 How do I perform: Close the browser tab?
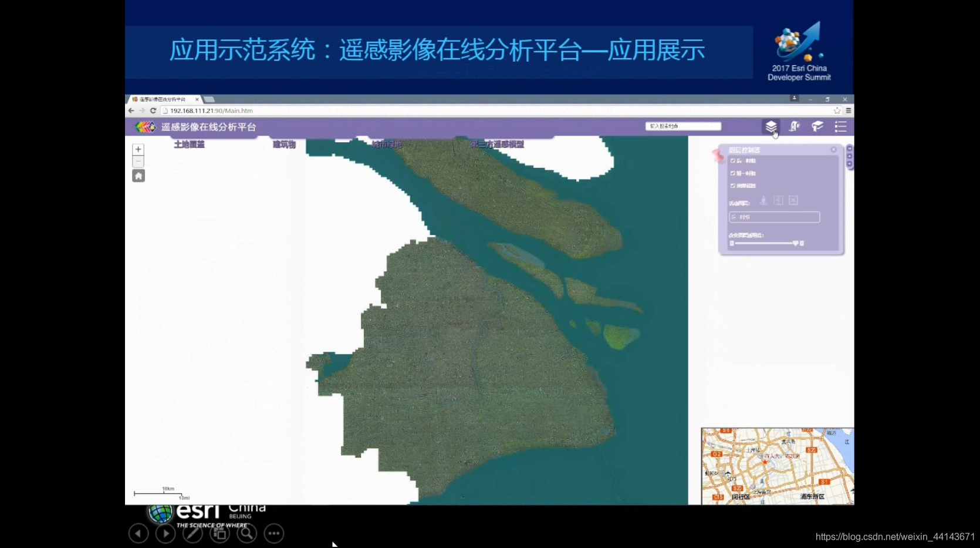pyautogui.click(x=197, y=99)
